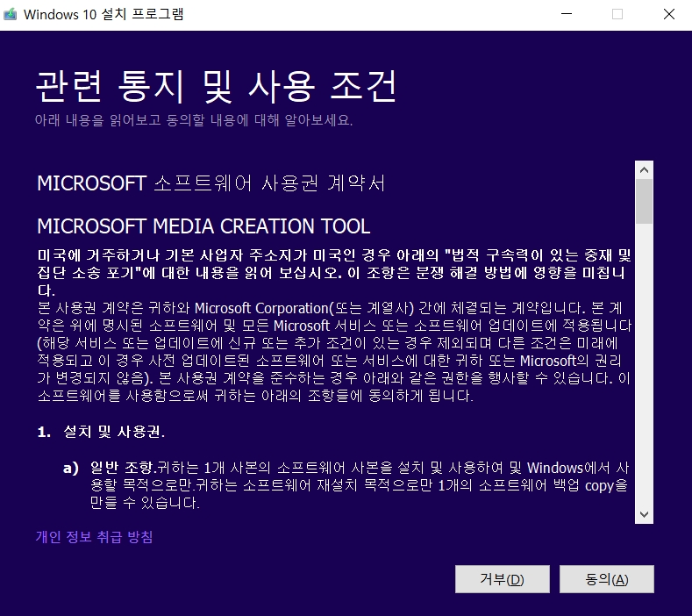Click the MICROSOFT 소프트웨어 사용권 계약서 heading
Image resolution: width=692 pixels, height=616 pixels.
pos(211,183)
